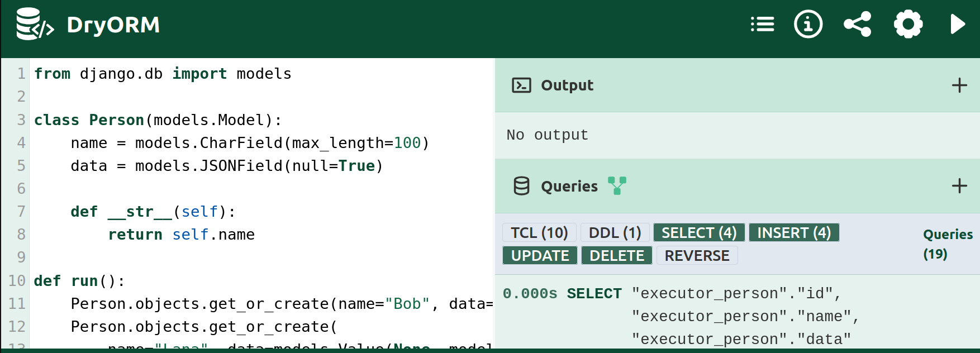Toggle the REVERSE query order button

pos(697,255)
